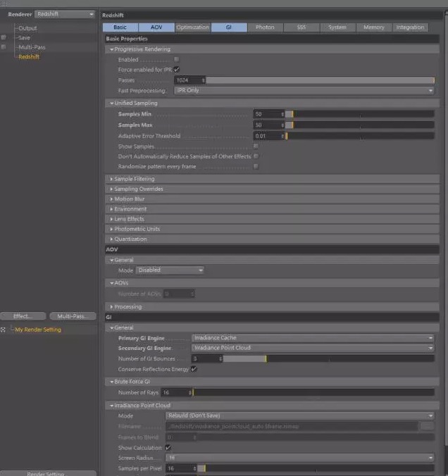Open the Fast Preprocessing dropdown
448x476 pixels.
(304, 91)
